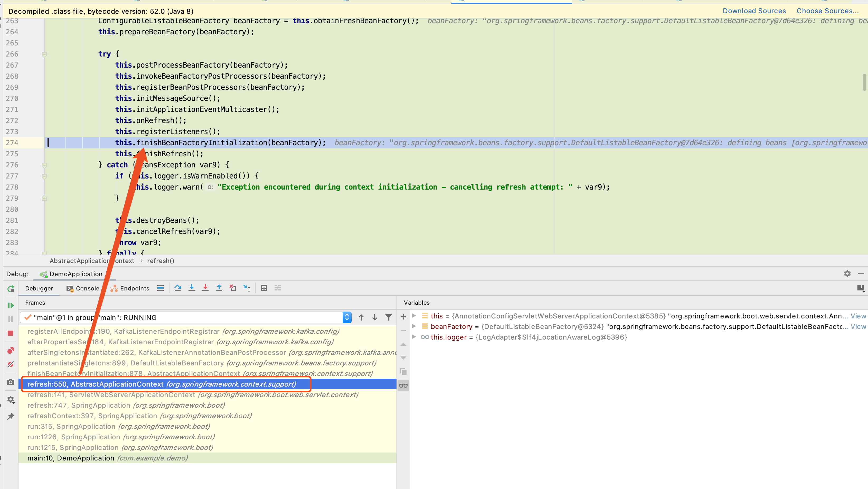Switch to the Endpoints tab
Viewport: 868px width, 489px height.
(x=134, y=288)
